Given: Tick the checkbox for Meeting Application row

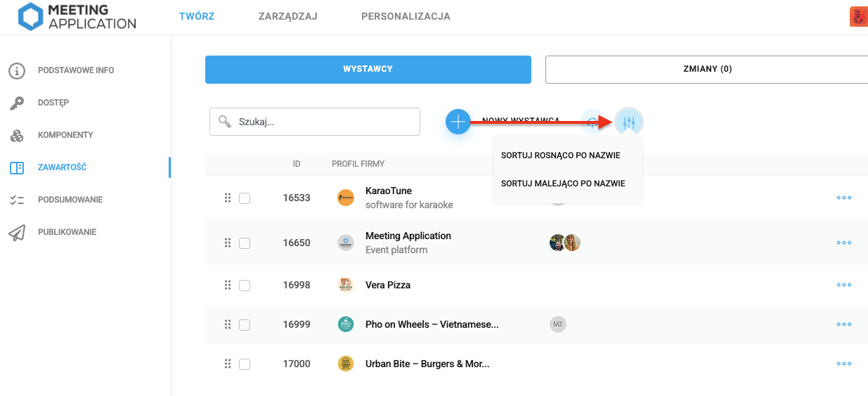Looking at the screenshot, I should click(245, 243).
